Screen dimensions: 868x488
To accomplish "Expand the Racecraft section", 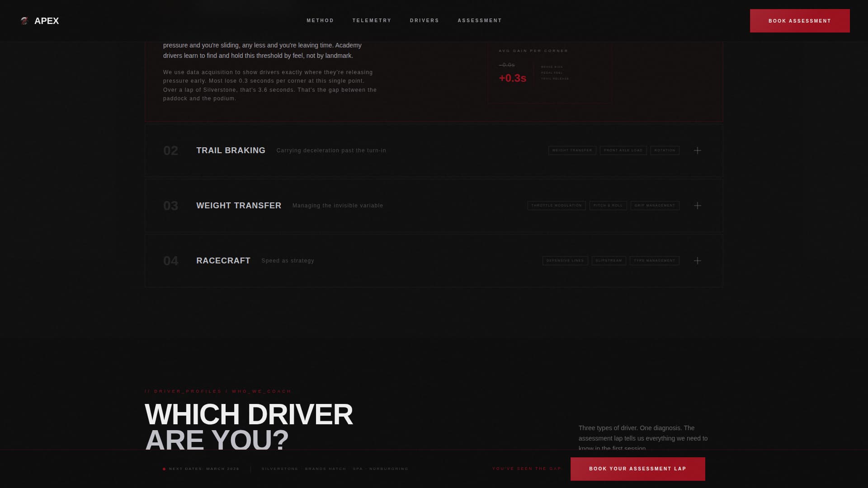I will tap(698, 261).
